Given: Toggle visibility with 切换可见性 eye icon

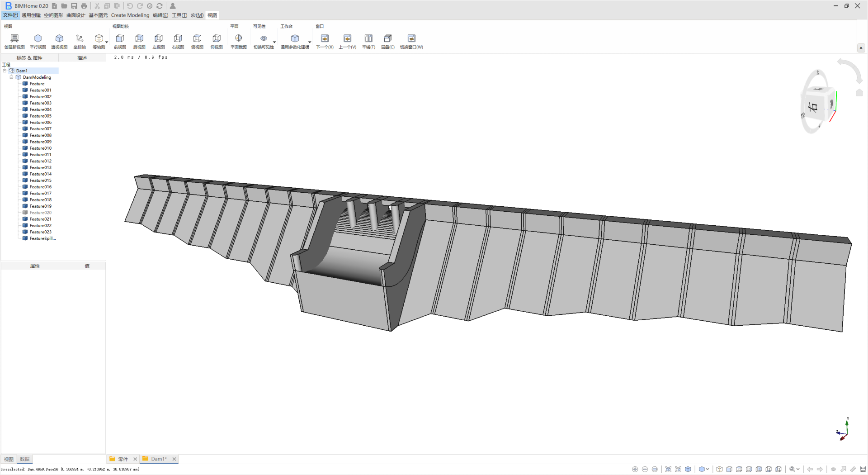Looking at the screenshot, I should [264, 39].
